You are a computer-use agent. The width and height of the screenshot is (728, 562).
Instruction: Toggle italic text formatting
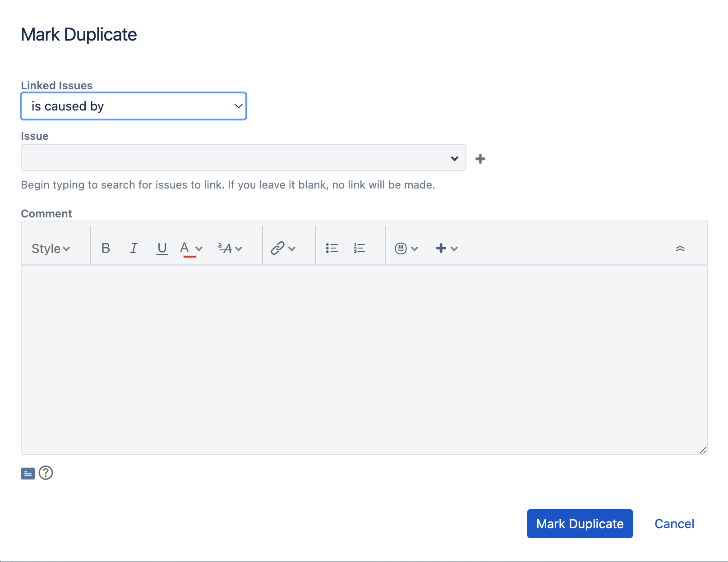coord(134,248)
